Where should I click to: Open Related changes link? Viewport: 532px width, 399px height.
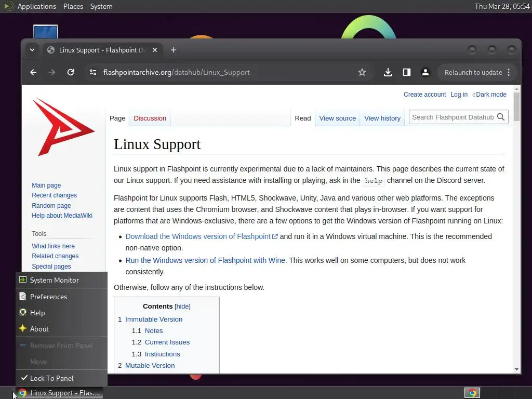(55, 256)
